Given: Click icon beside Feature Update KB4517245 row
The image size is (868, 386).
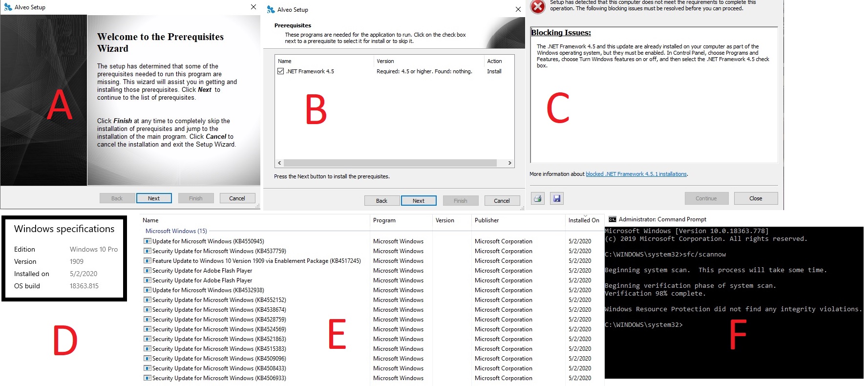Looking at the screenshot, I should pyautogui.click(x=147, y=261).
